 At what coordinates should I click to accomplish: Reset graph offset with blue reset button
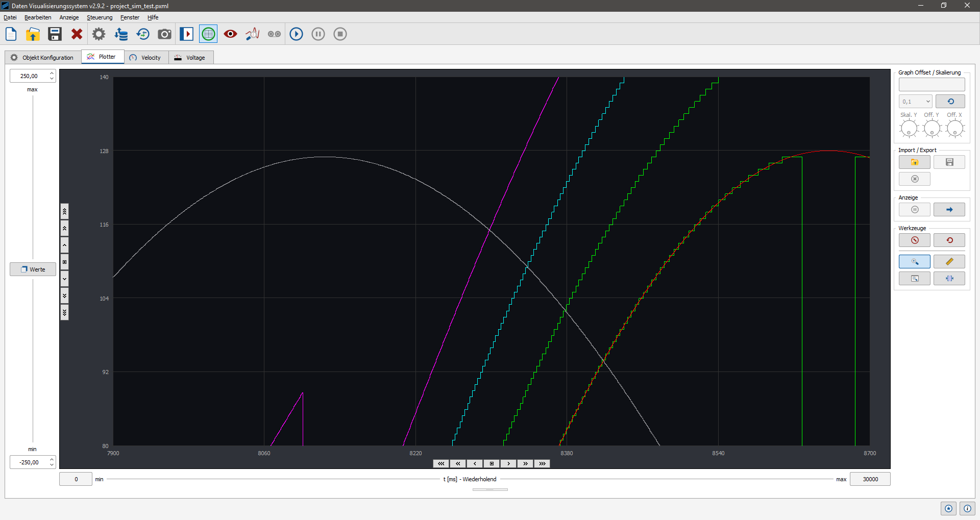click(x=950, y=102)
